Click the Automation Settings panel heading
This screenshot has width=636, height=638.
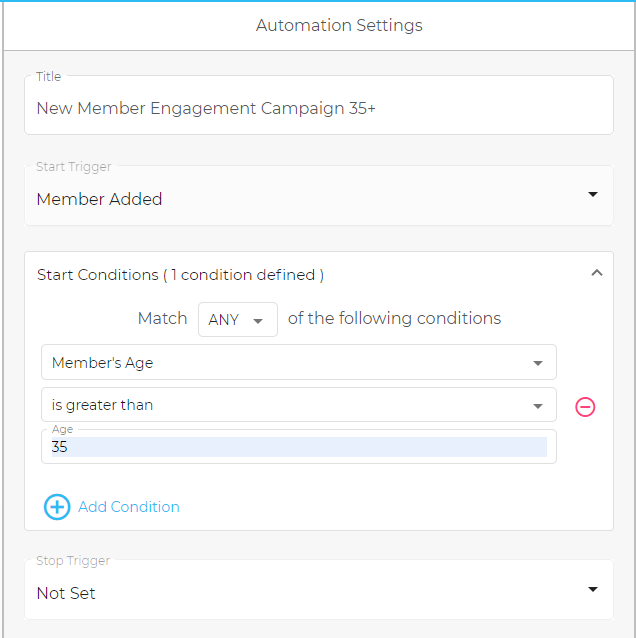coord(339,25)
